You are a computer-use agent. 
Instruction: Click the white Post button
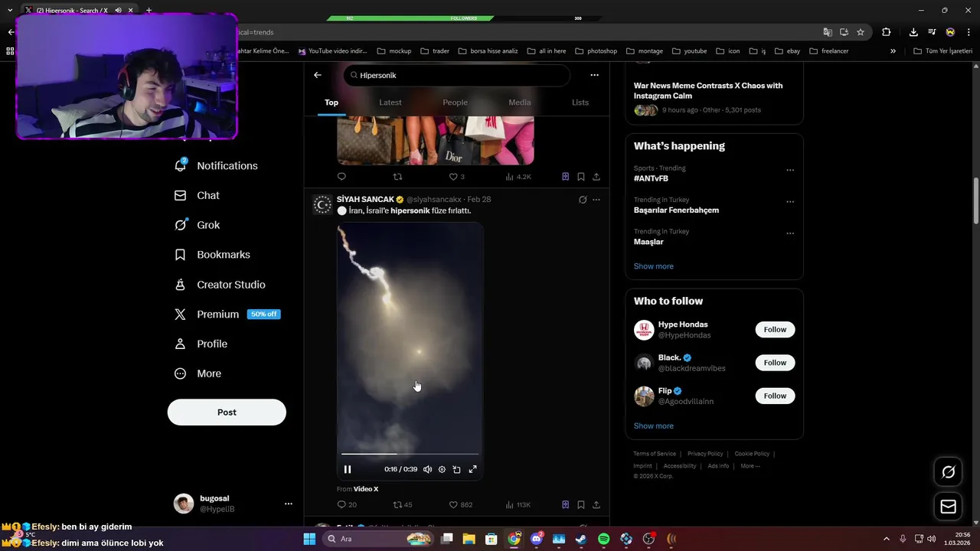[x=227, y=412]
